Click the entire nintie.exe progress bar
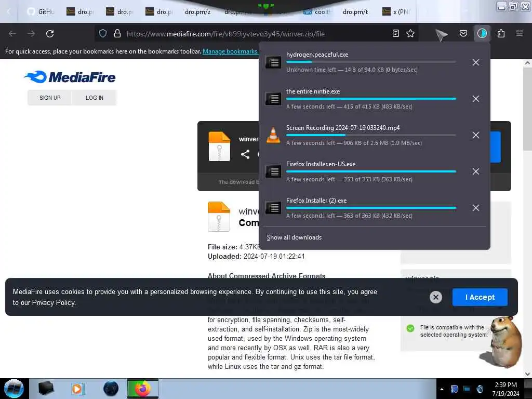Screen dimensions: 532x399 pyautogui.click(x=371, y=99)
